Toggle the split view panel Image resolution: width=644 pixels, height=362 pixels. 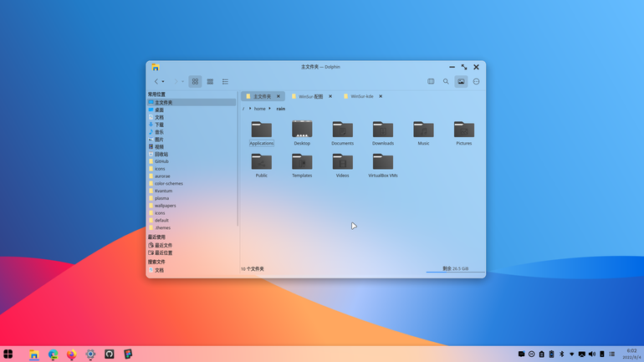tap(431, 82)
